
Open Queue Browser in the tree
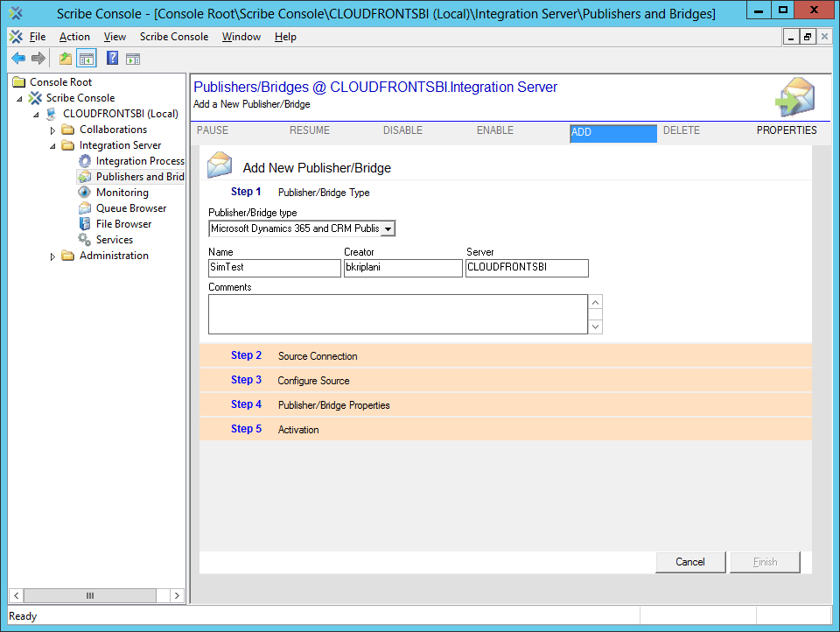coord(130,208)
